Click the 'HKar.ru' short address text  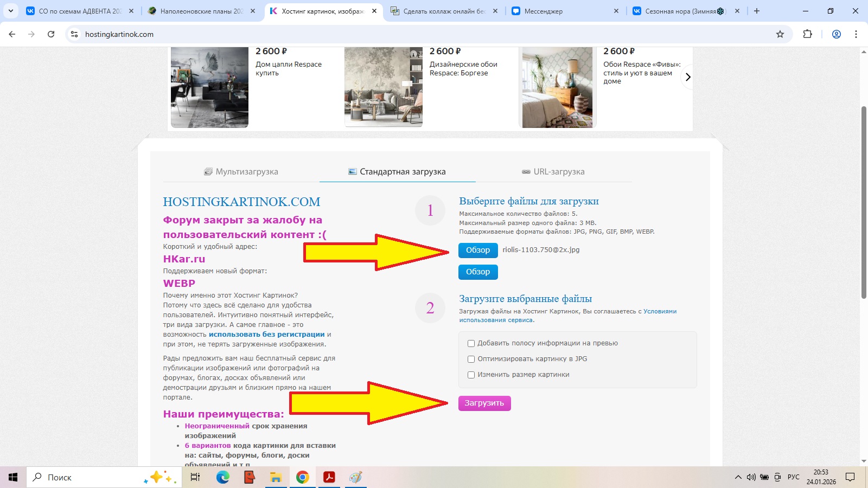coord(184,259)
